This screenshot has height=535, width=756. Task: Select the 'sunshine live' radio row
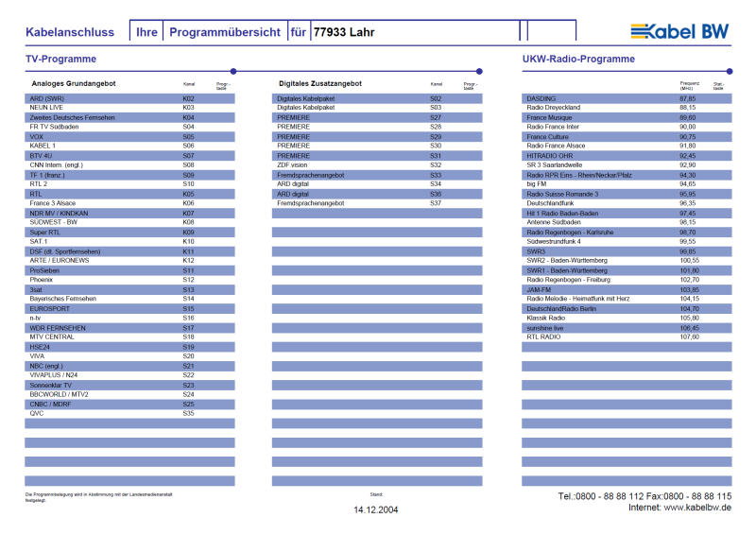pyautogui.click(x=627, y=328)
